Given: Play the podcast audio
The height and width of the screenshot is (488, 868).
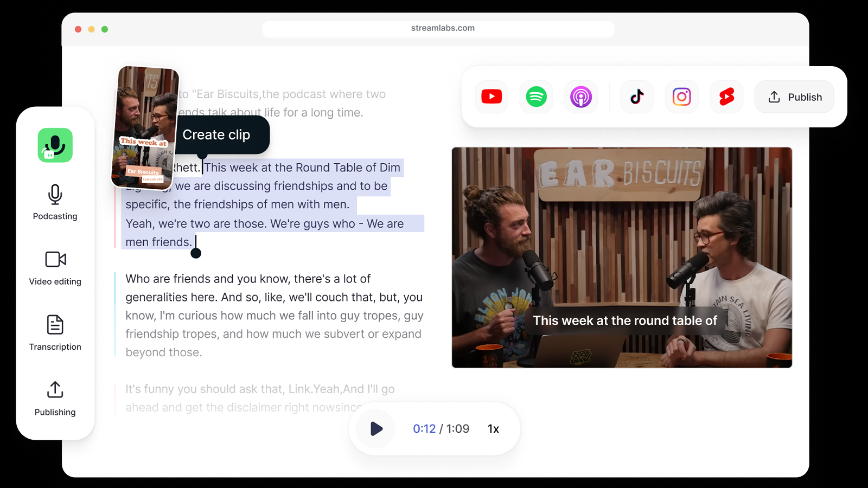Looking at the screenshot, I should pos(376,429).
